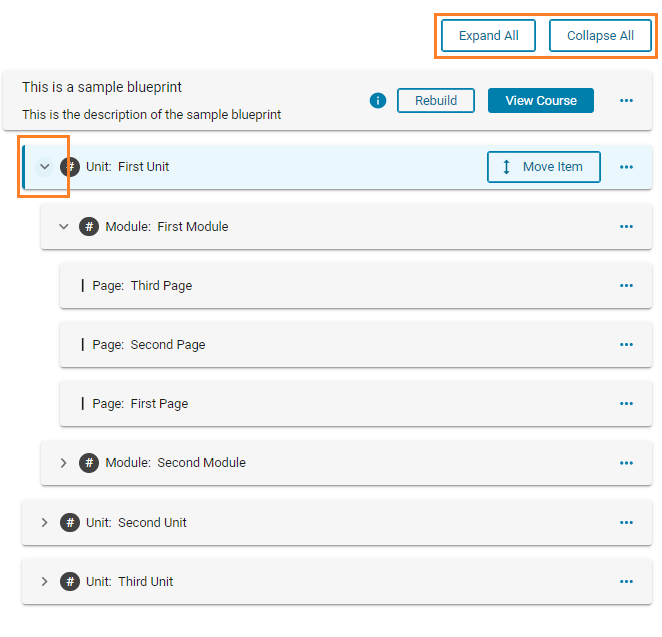Open Third Unit more options menu
This screenshot has width=662, height=637.
click(627, 582)
